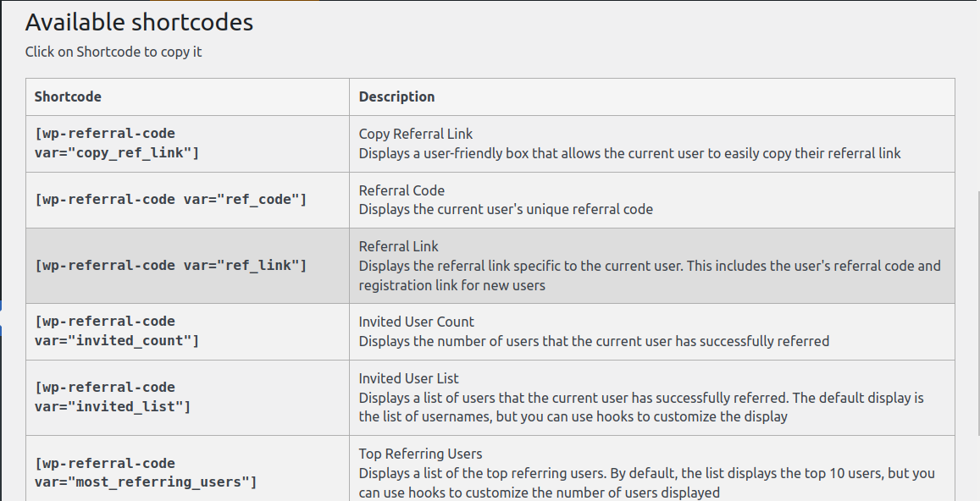
Task: Click the Referral Link row title
Action: click(x=399, y=247)
